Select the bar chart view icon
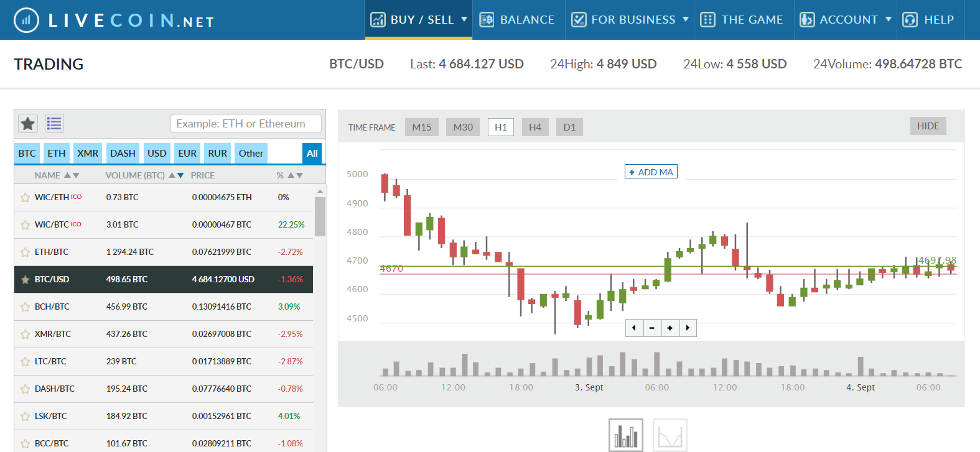The image size is (980, 452). (625, 435)
